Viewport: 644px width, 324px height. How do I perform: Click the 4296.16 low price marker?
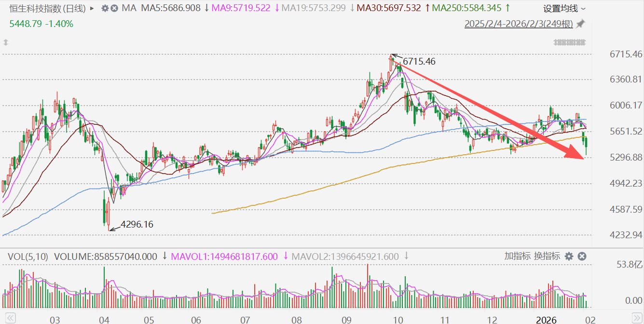(x=137, y=224)
